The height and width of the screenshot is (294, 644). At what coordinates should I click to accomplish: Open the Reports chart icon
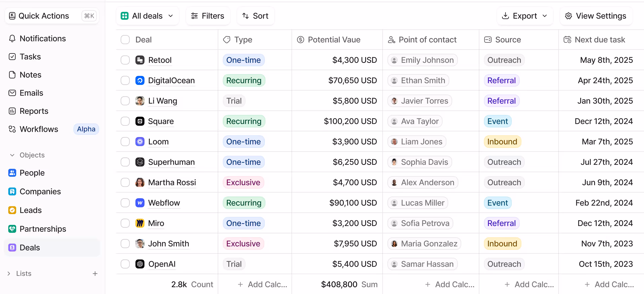(x=12, y=111)
